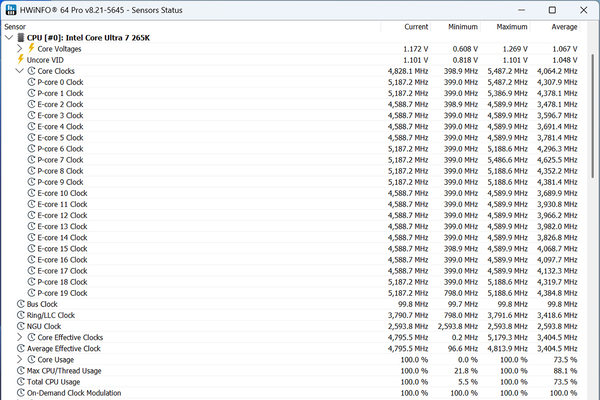Screen dimensions: 600x400
Task: Click the icon for Average Effective Clock
Action: (21, 348)
